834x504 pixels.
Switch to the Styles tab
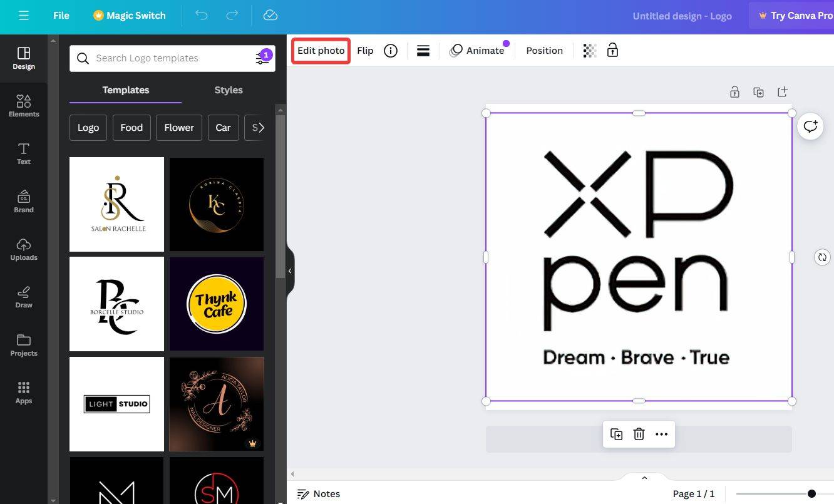(229, 90)
